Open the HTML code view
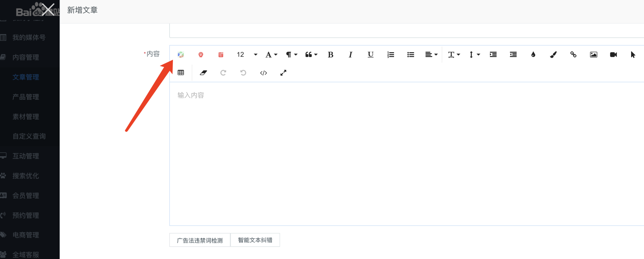Screen dimensions: 644x259 264,73
